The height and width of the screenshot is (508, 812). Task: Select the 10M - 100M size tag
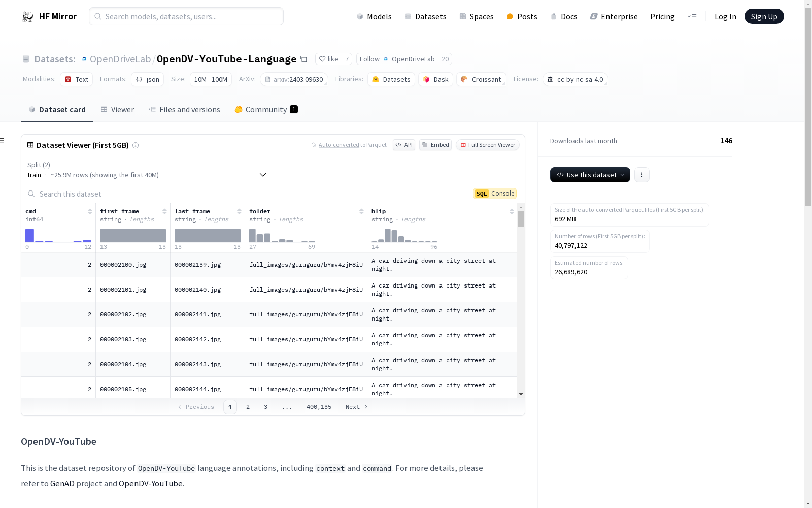[x=211, y=79]
